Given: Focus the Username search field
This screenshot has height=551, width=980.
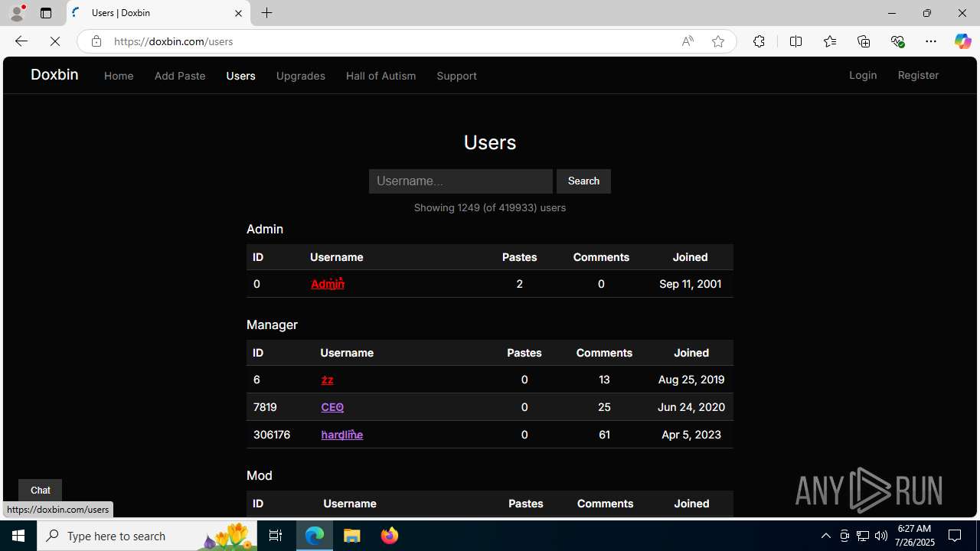Looking at the screenshot, I should pyautogui.click(x=461, y=181).
